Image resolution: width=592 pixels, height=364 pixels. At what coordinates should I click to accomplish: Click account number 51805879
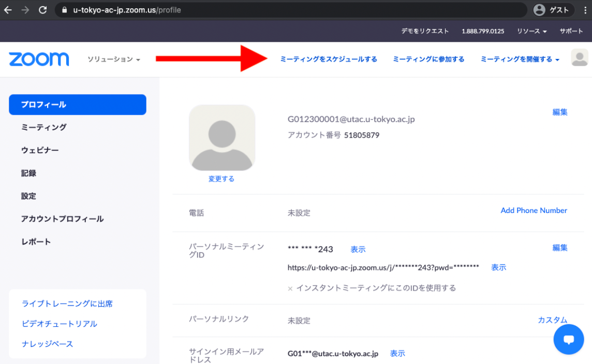(362, 135)
